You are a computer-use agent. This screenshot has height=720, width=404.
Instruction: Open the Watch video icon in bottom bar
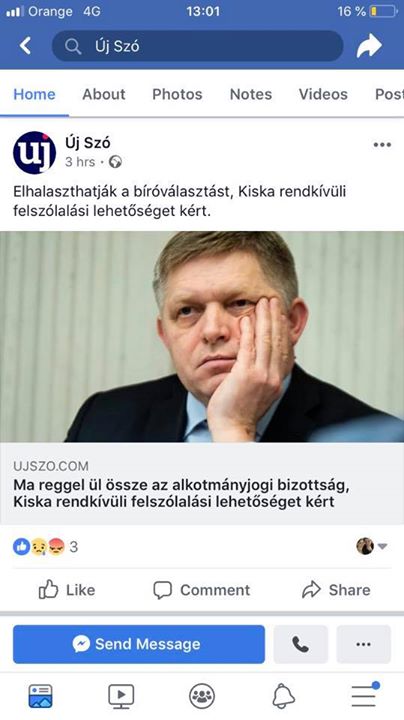click(x=121, y=696)
